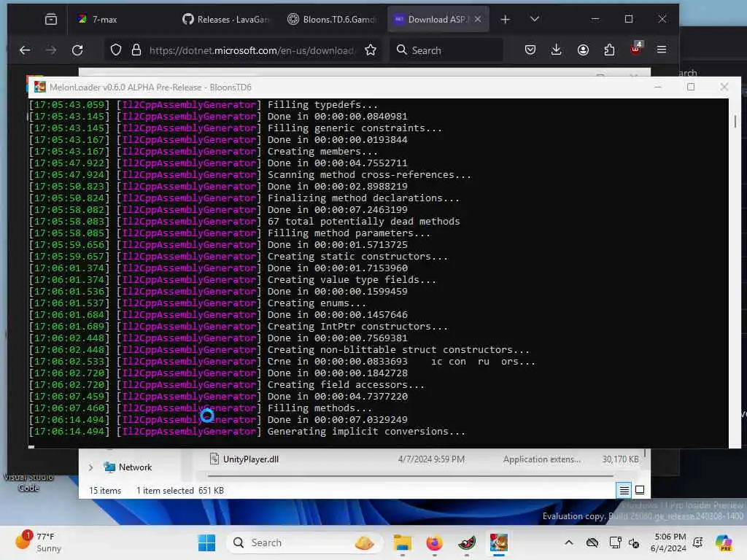
Task: Click the Explorer horizontal scrollbar
Action: [x=410, y=475]
